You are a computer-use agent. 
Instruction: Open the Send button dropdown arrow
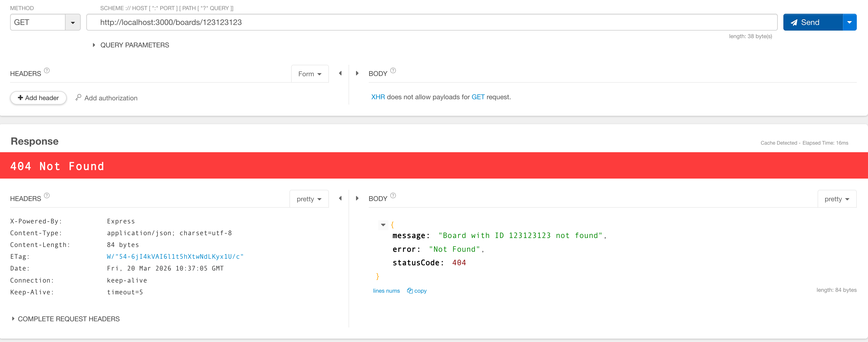click(x=849, y=22)
